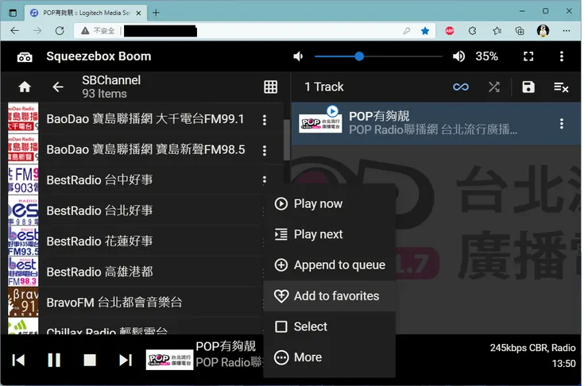Click the password key icon in address bar

coord(407,31)
